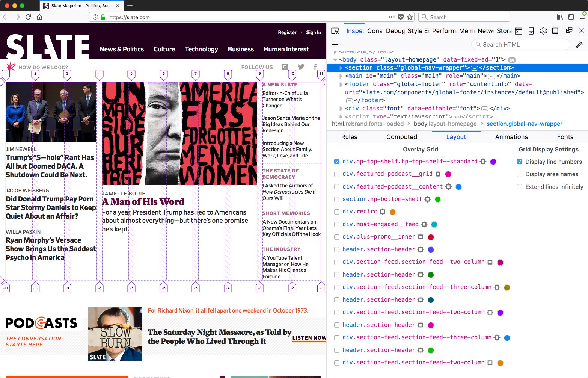
Task: Expand ellipsis inside div foot
Action: [485, 109]
